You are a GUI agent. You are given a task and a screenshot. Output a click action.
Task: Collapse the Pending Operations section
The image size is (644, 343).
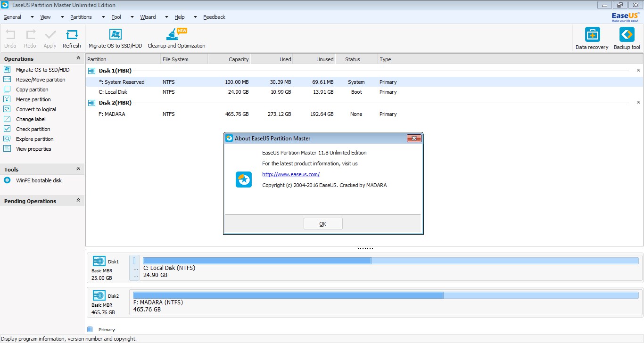pyautogui.click(x=78, y=201)
